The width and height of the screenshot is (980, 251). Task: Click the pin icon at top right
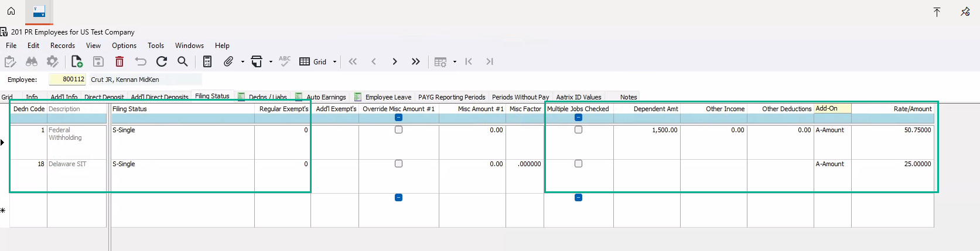click(x=965, y=12)
